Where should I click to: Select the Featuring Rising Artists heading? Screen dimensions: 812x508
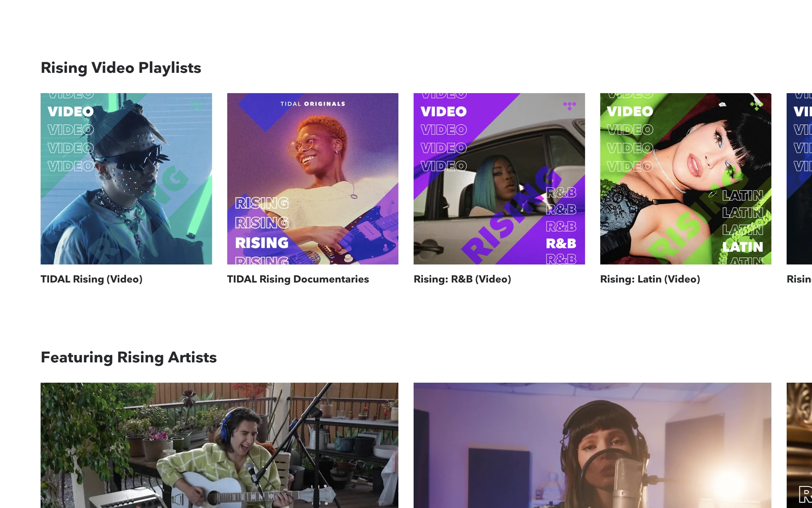point(129,357)
